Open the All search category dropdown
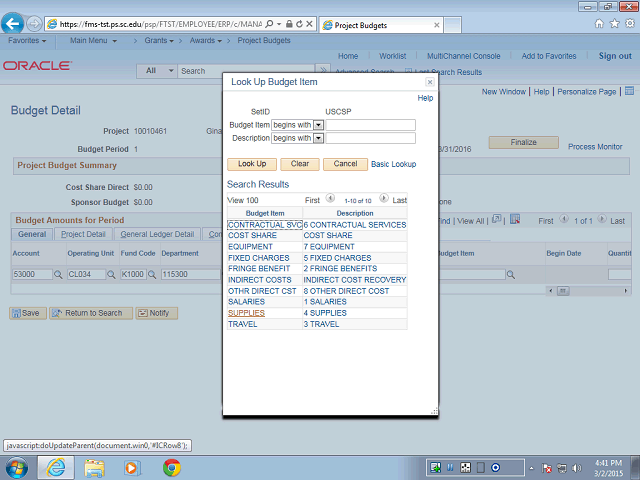The height and width of the screenshot is (480, 640). point(157,71)
